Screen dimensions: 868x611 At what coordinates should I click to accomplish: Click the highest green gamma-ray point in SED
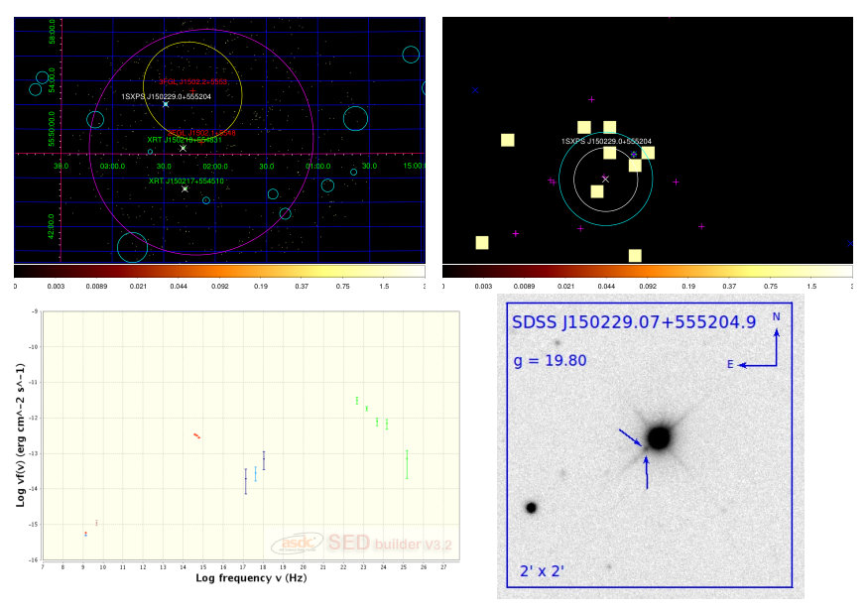(x=357, y=400)
